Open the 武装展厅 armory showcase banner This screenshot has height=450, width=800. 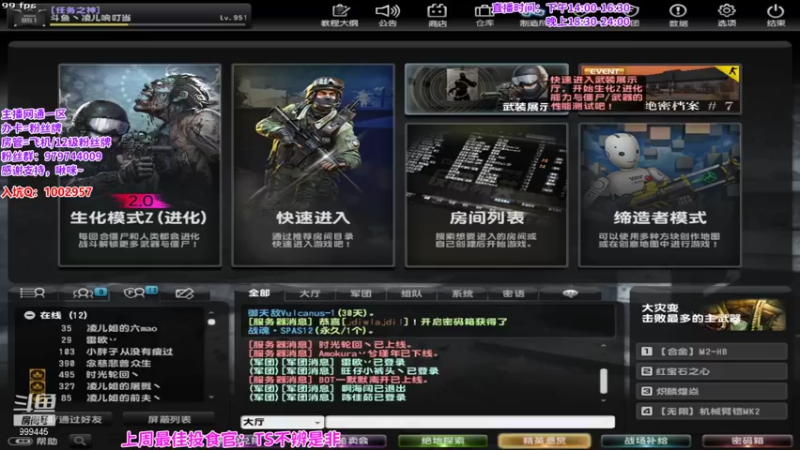tap(486, 89)
